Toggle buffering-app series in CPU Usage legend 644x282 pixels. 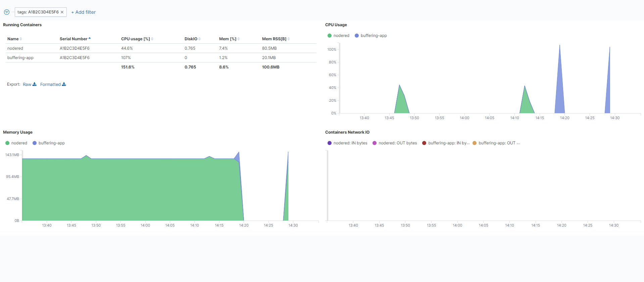[x=371, y=36]
